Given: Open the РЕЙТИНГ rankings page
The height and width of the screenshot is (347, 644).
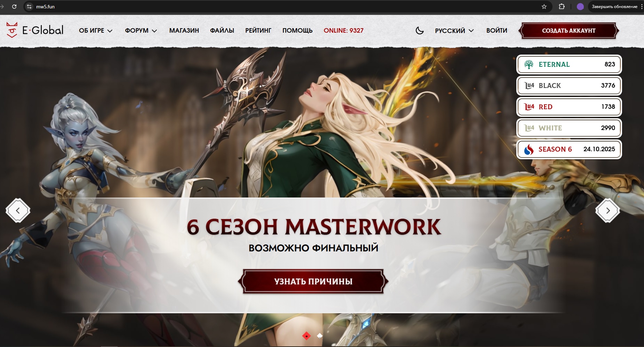Looking at the screenshot, I should (x=258, y=31).
